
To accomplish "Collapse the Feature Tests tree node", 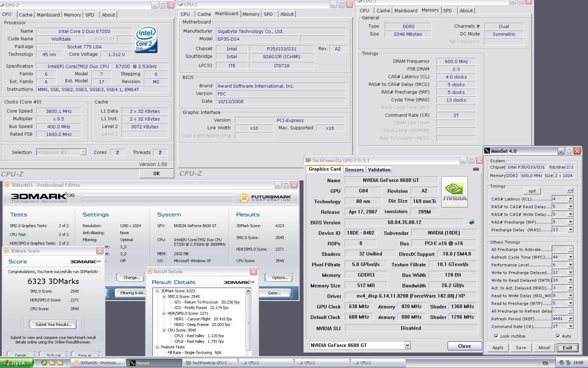I will [157, 347].
